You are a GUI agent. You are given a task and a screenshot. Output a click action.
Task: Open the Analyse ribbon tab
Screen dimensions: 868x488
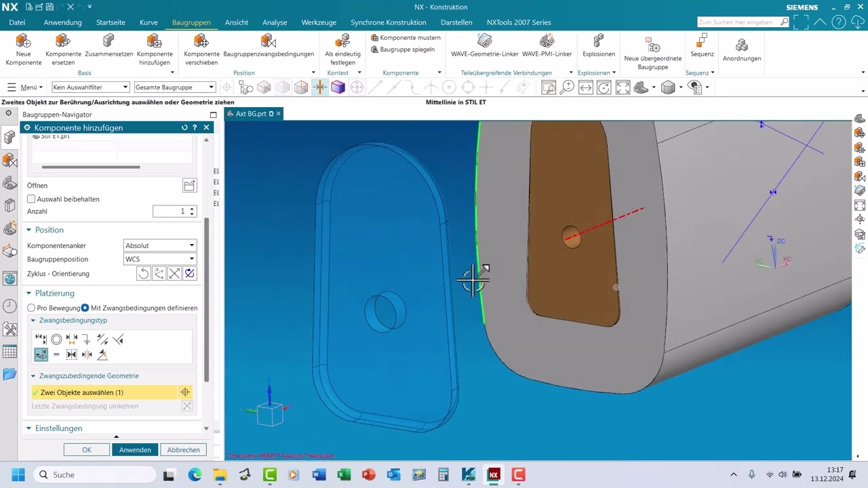tap(275, 22)
